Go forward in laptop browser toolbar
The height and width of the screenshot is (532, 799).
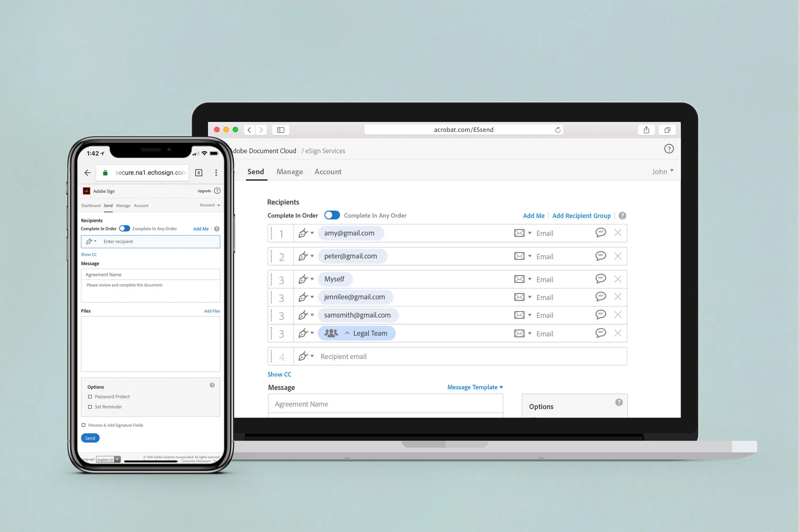point(261,130)
